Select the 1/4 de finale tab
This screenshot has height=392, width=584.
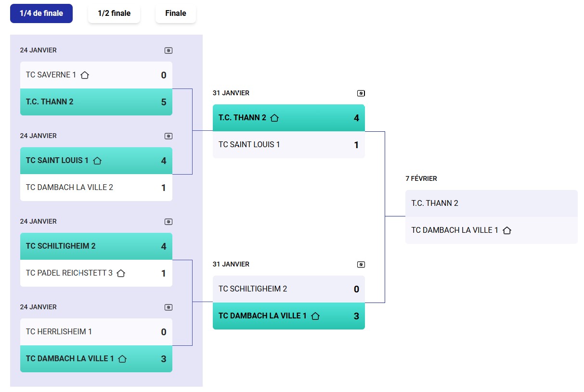41,13
